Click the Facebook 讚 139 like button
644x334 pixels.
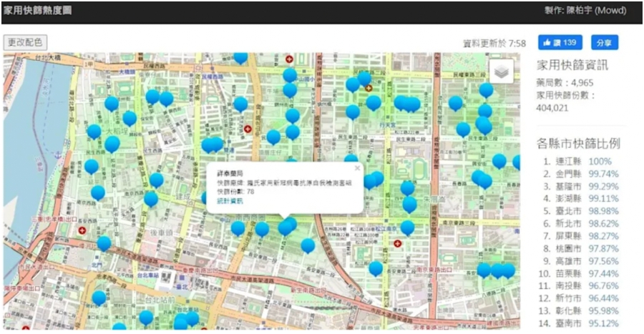coord(560,43)
